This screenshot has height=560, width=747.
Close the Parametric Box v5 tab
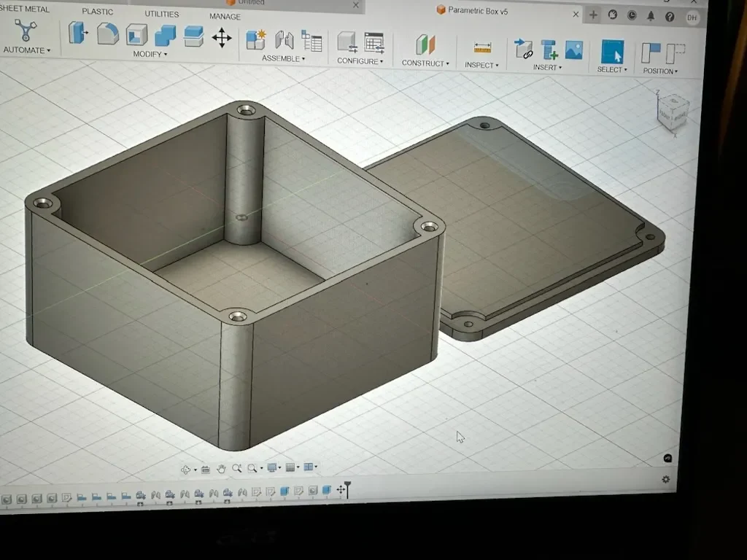(576, 15)
